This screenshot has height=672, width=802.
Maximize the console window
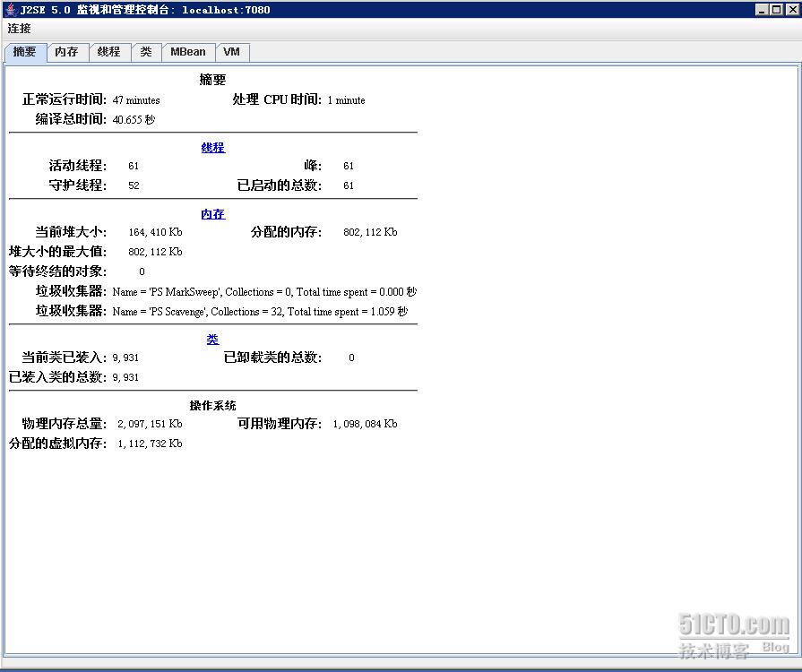pos(776,9)
